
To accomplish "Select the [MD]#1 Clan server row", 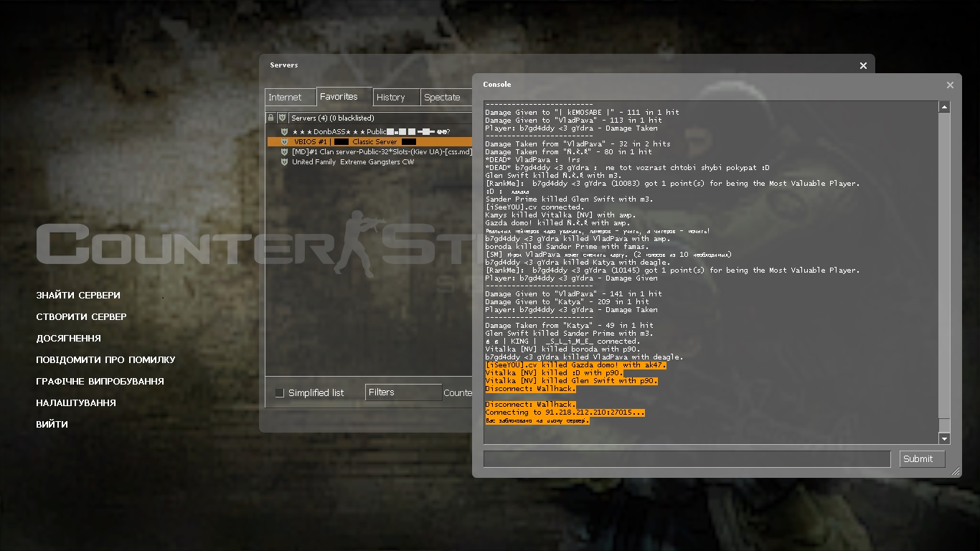I will [369, 152].
